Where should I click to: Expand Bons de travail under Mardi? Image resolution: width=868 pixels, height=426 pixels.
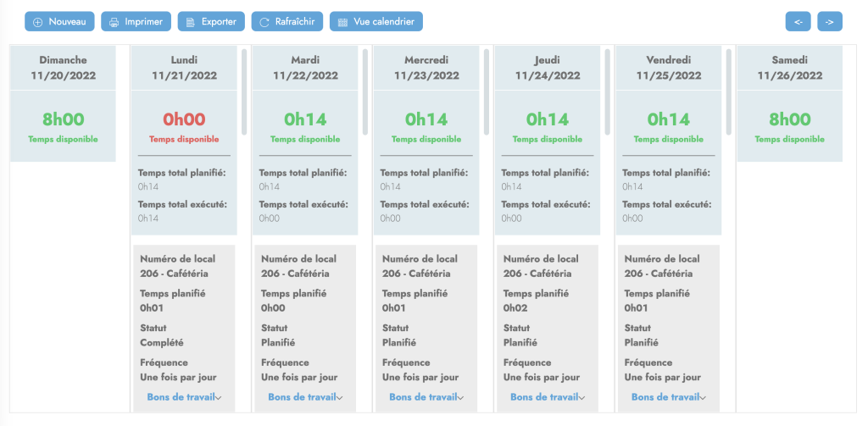[x=305, y=397]
